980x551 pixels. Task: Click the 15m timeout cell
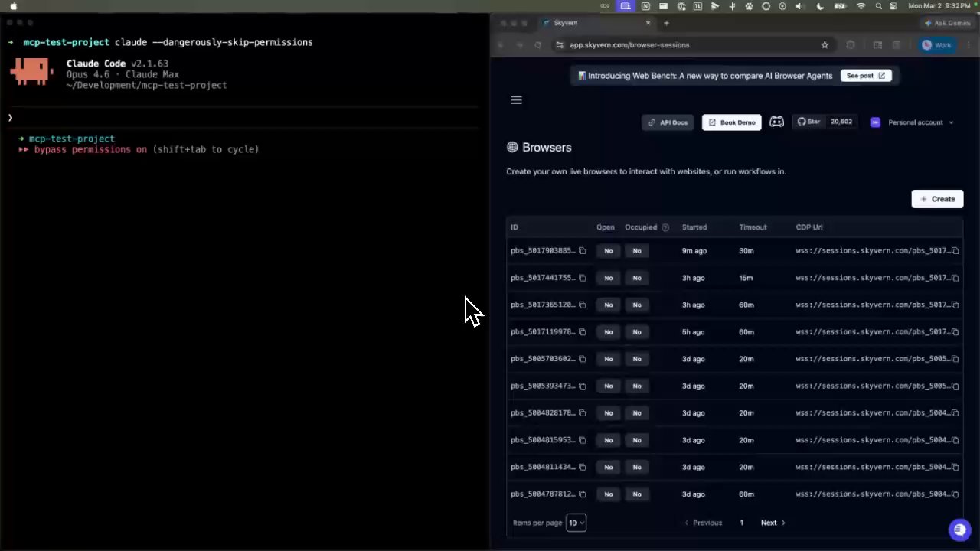click(x=746, y=278)
